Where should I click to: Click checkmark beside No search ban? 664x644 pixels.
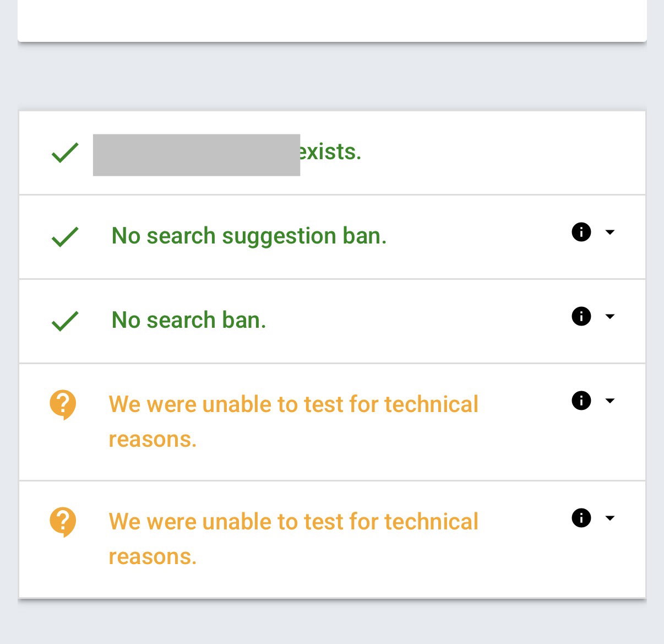pyautogui.click(x=65, y=321)
